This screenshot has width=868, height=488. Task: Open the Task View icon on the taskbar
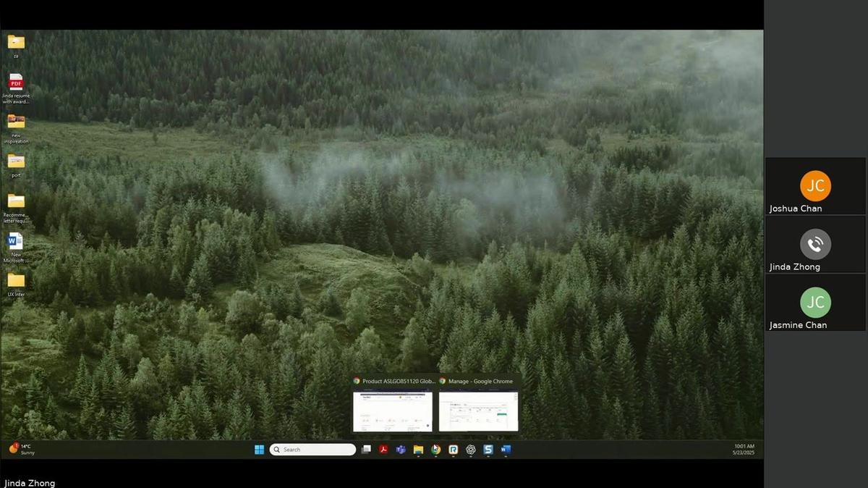click(366, 449)
